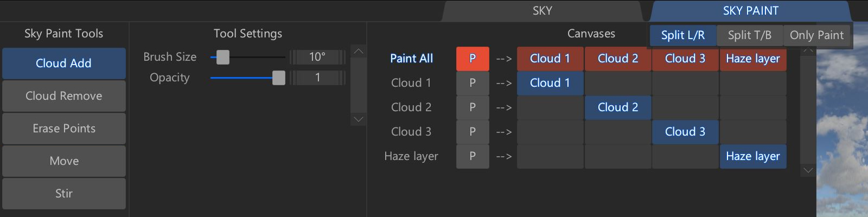Viewport: 868px width, 217px height.
Task: Choose the Erase Points tool
Action: pyautogui.click(x=64, y=129)
